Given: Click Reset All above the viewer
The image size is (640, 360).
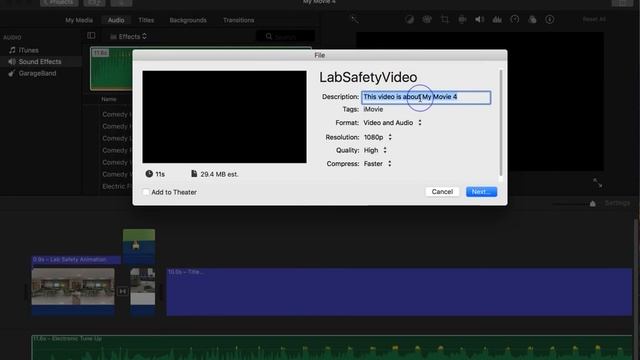Looking at the screenshot, I should (x=594, y=19).
